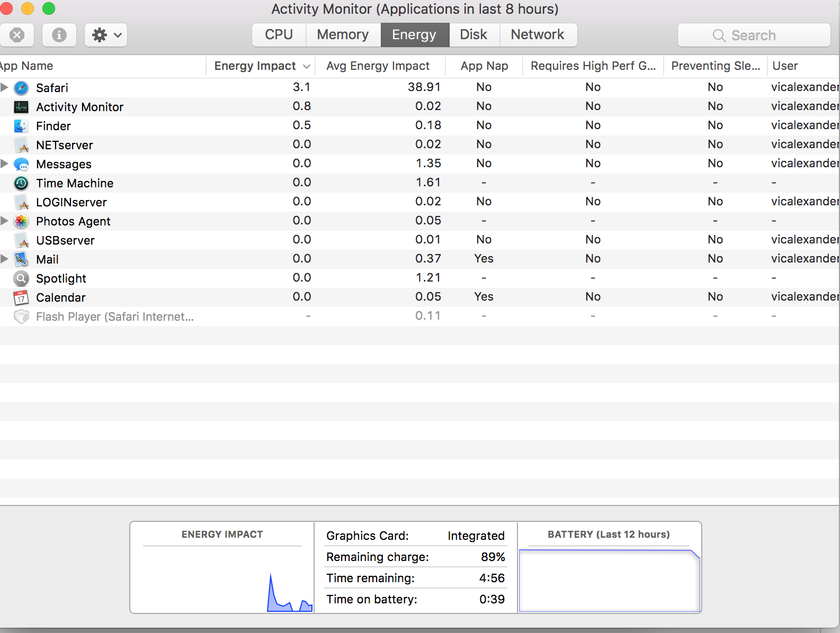This screenshot has height=633, width=840.
Task: Expand the Mail disclosure triangle
Action: (4, 259)
